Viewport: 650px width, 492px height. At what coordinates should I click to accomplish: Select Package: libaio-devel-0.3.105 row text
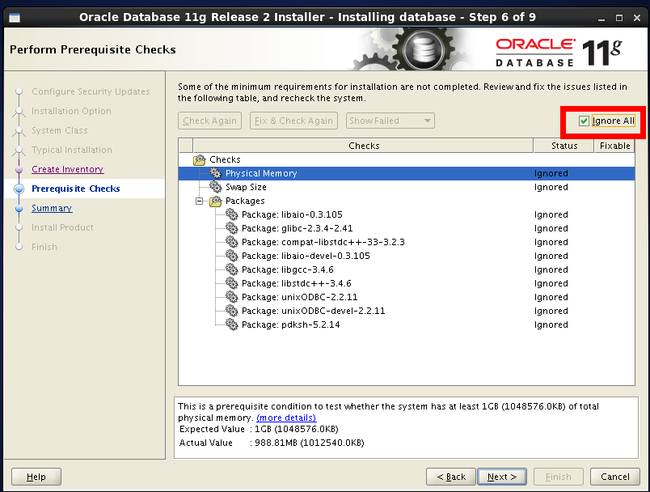(306, 256)
